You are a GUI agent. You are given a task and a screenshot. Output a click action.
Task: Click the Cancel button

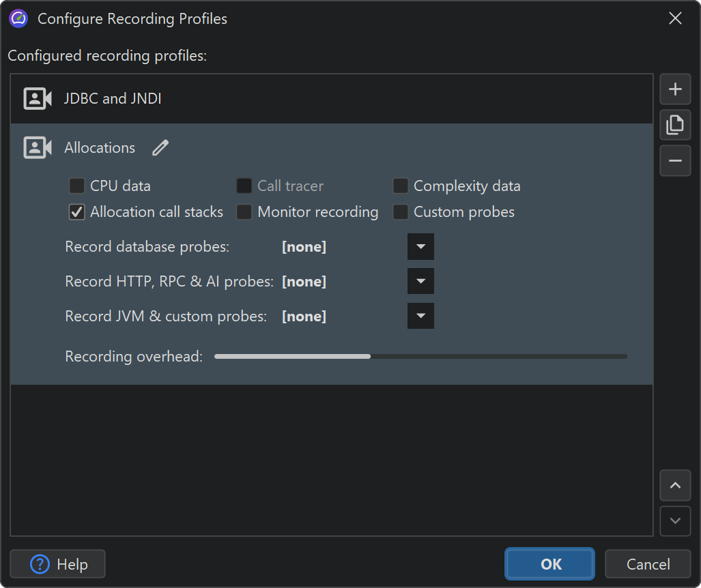click(648, 564)
